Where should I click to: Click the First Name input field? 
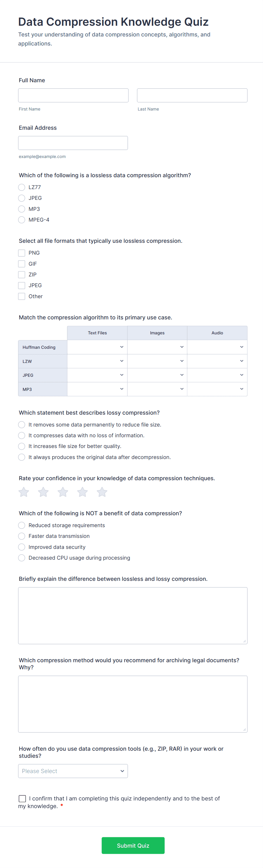pyautogui.click(x=73, y=95)
